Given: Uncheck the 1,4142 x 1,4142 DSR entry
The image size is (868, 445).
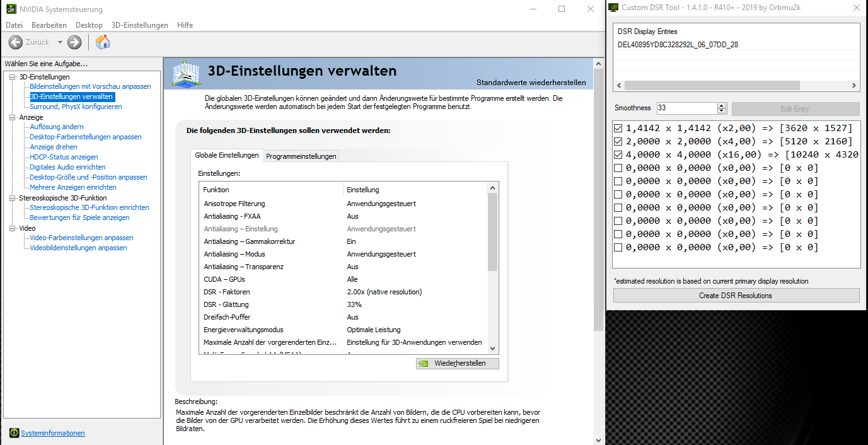Looking at the screenshot, I should tap(618, 128).
